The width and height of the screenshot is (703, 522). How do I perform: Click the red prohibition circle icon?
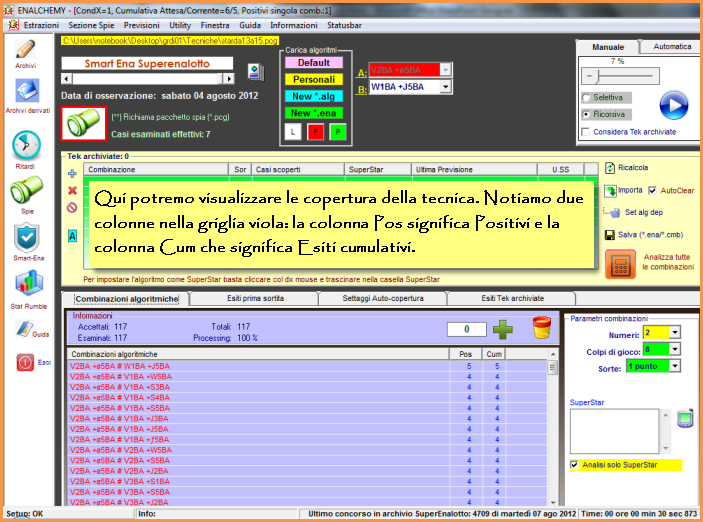(72, 208)
